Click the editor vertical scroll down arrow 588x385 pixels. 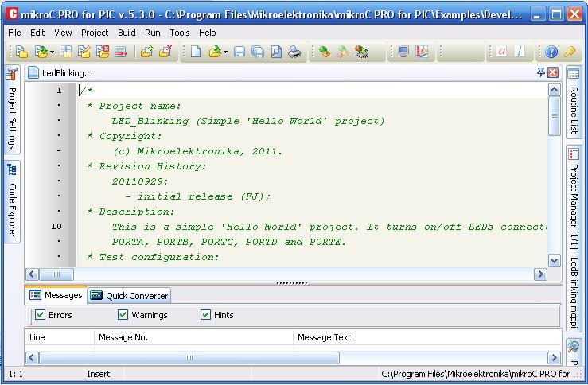pyautogui.click(x=555, y=260)
